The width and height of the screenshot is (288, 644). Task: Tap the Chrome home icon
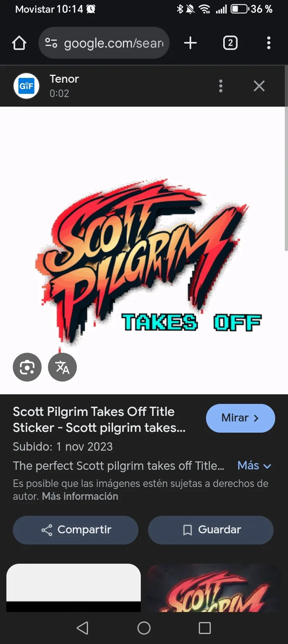pyautogui.click(x=19, y=43)
